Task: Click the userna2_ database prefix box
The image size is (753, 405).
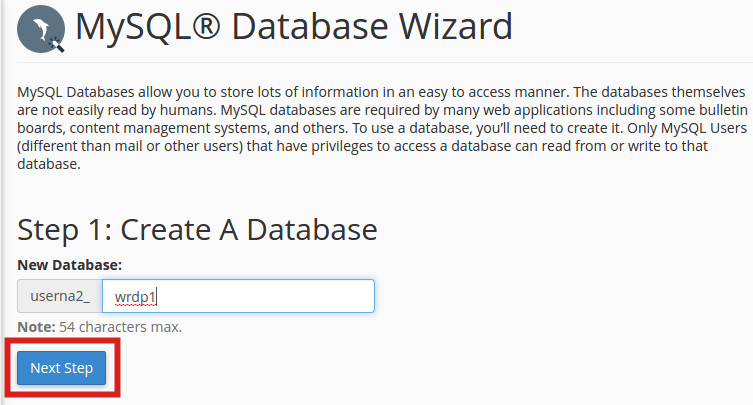Action: tap(60, 296)
